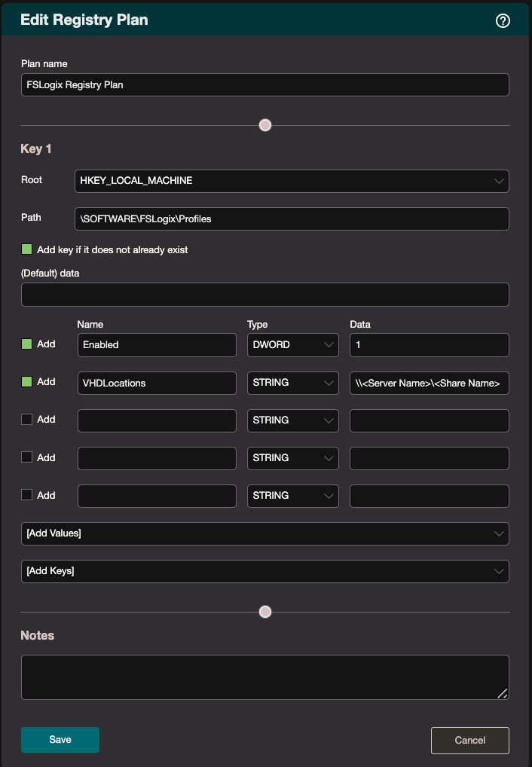Click the Cancel button
This screenshot has height=767, width=532.
click(470, 741)
